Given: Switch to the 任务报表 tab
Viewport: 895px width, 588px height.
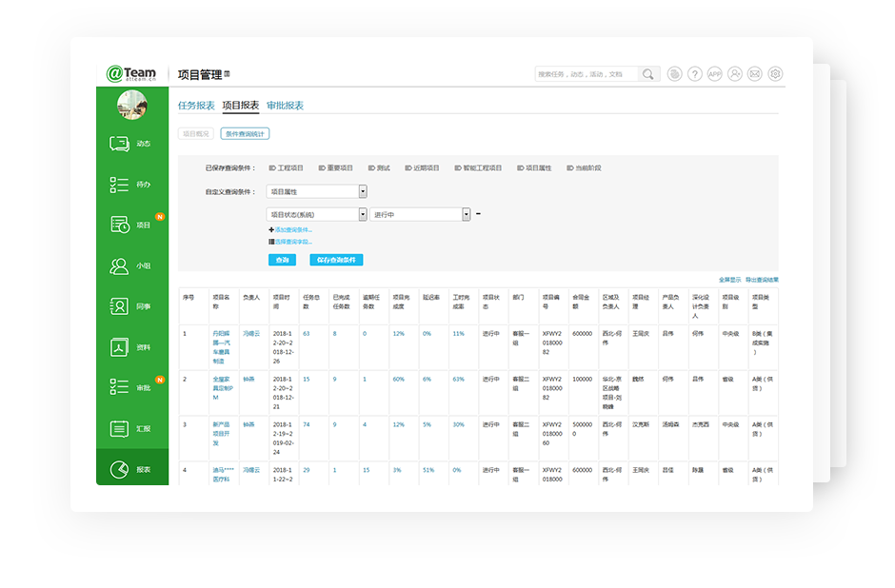Looking at the screenshot, I should coord(196,106).
